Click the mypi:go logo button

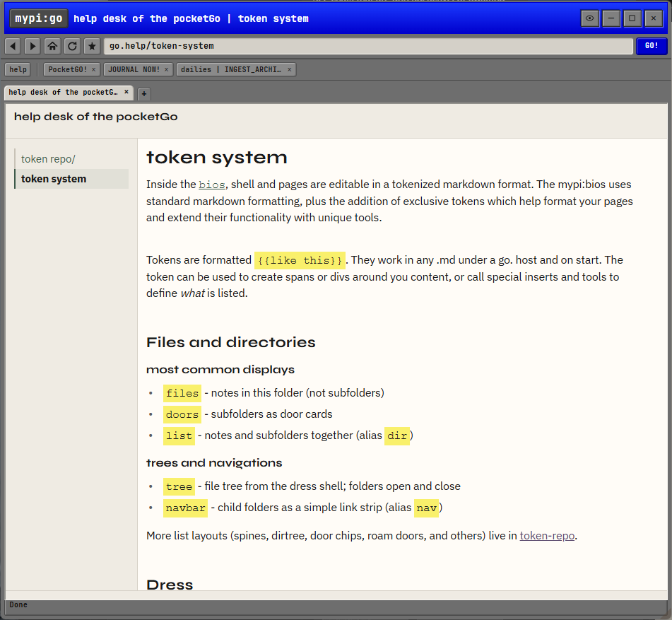pos(39,18)
